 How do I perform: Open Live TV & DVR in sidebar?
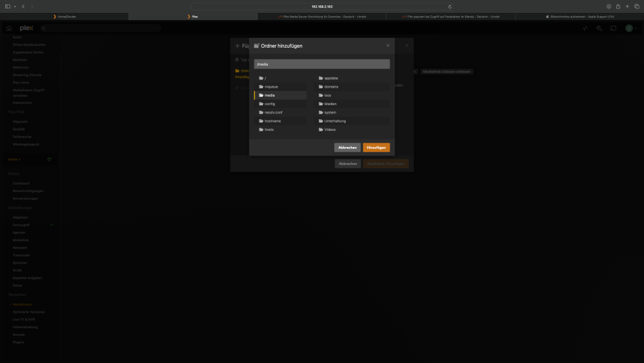pos(24,319)
